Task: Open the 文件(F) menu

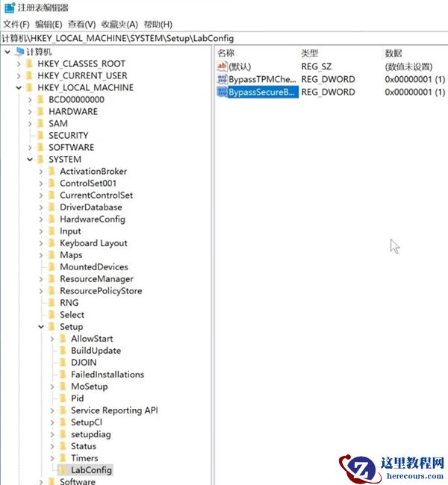Action: coord(16,25)
